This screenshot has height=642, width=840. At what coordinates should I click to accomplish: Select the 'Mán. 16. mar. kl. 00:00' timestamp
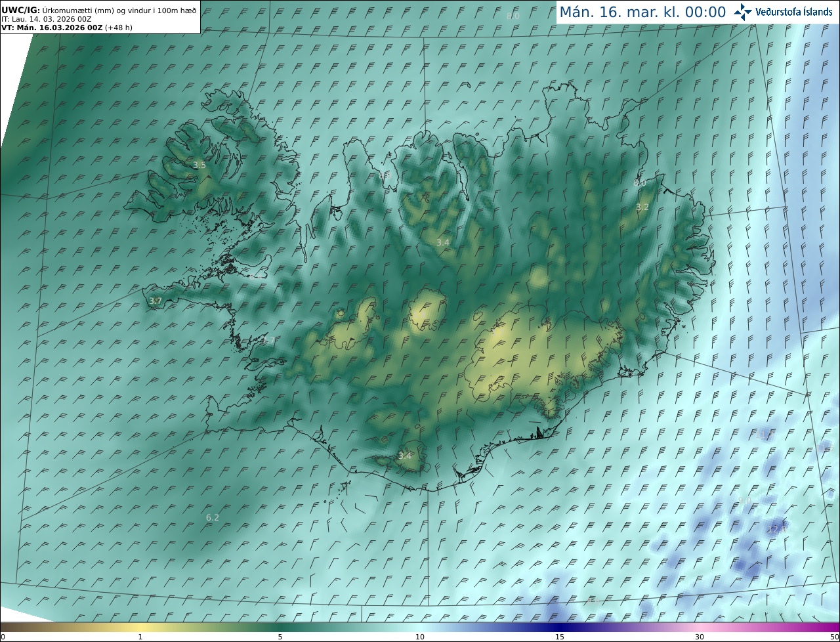[x=642, y=12]
